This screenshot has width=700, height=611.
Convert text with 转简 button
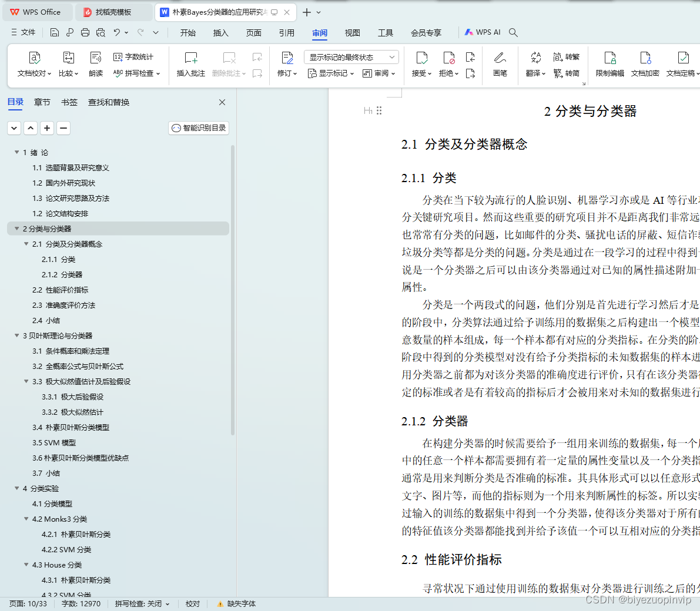[566, 73]
